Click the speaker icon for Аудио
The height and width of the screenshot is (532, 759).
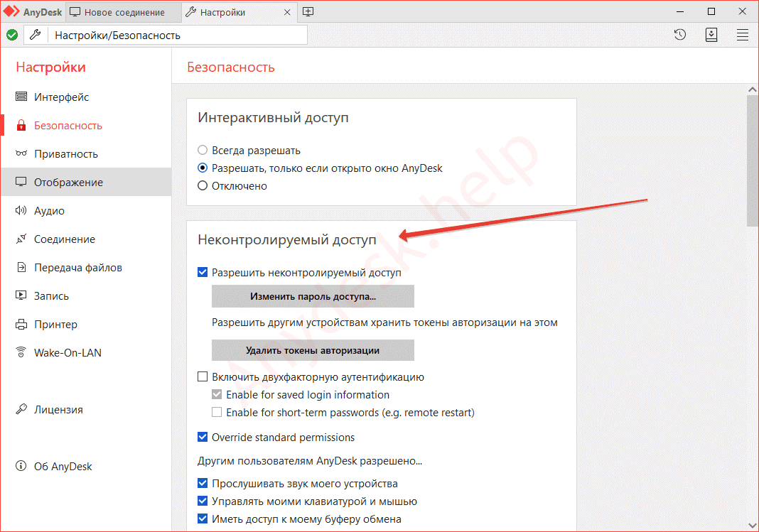tap(21, 210)
